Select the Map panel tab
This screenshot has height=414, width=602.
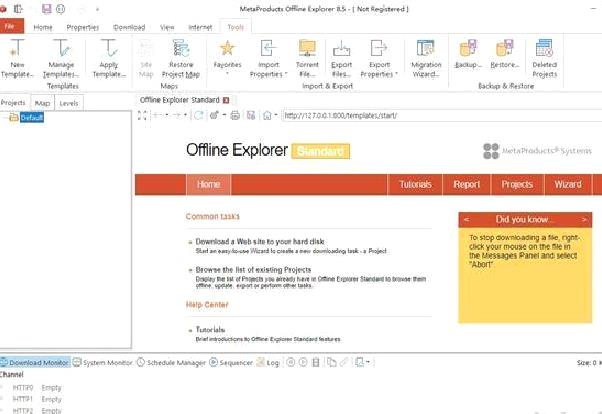[x=42, y=103]
